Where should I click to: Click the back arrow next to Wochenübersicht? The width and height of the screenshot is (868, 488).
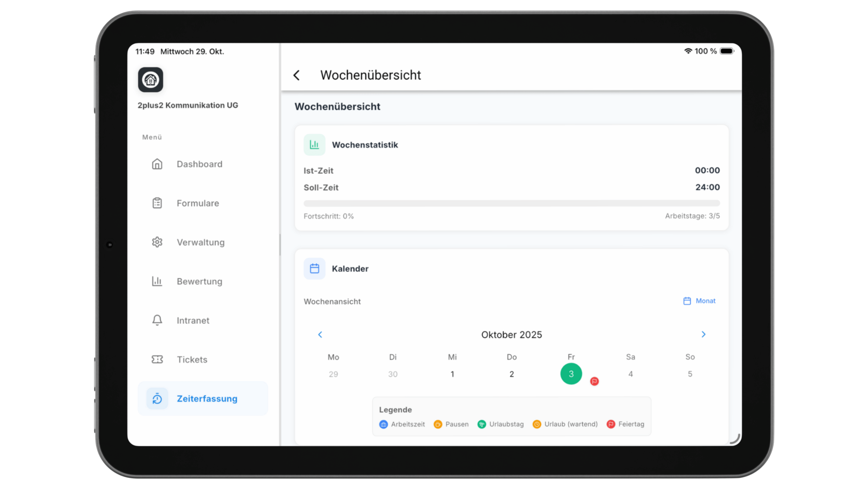[297, 75]
